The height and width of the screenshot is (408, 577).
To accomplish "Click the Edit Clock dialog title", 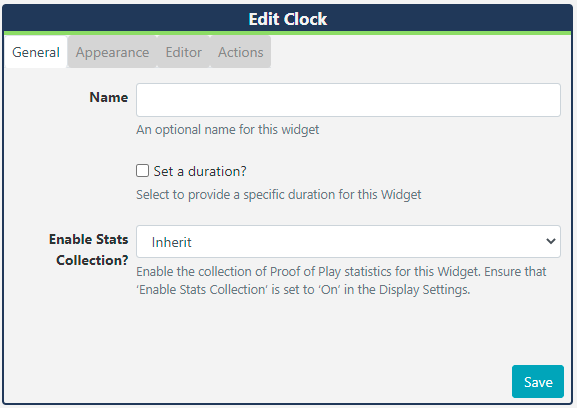I will 288,19.
